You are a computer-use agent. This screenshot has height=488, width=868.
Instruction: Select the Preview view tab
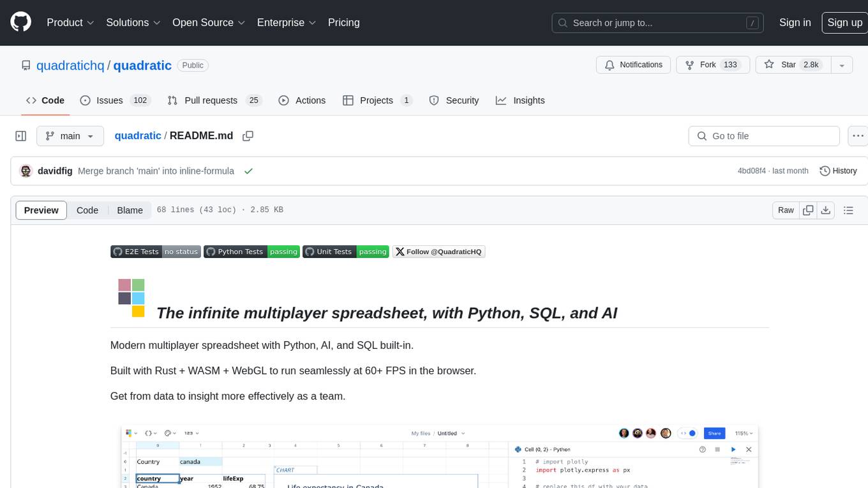pyautogui.click(x=41, y=210)
